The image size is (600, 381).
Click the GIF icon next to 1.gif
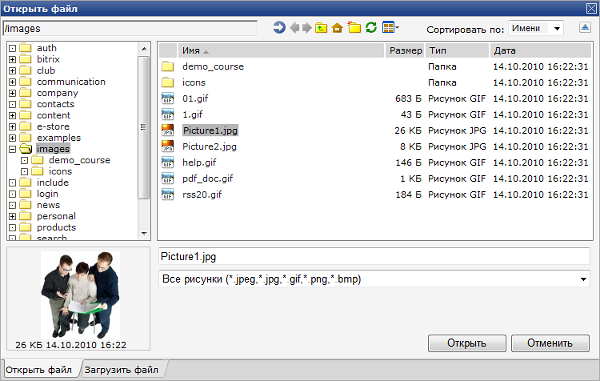168,114
